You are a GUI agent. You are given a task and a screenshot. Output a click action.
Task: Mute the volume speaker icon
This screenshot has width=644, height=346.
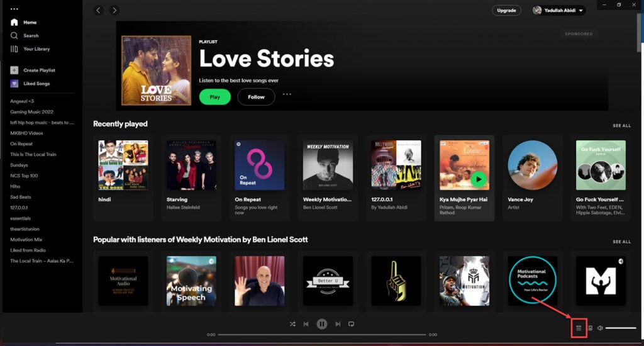pos(600,328)
